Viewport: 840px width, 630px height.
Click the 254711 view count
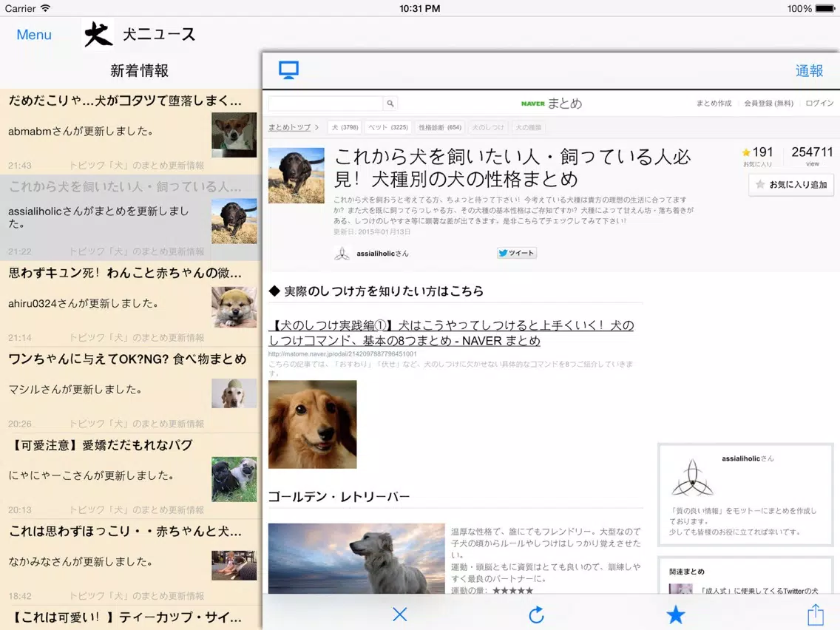coord(812,156)
